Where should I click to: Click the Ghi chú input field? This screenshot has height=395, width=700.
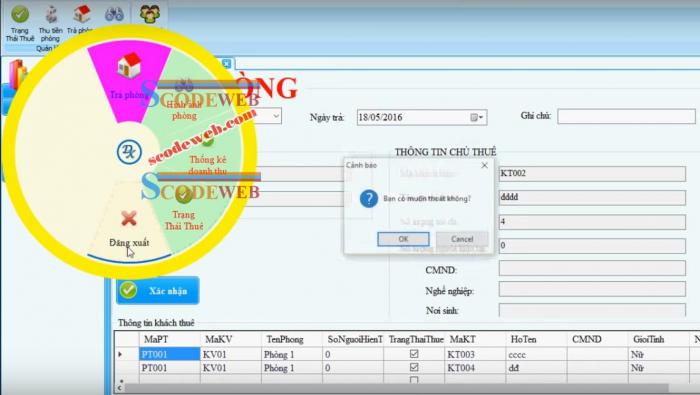[626, 116]
